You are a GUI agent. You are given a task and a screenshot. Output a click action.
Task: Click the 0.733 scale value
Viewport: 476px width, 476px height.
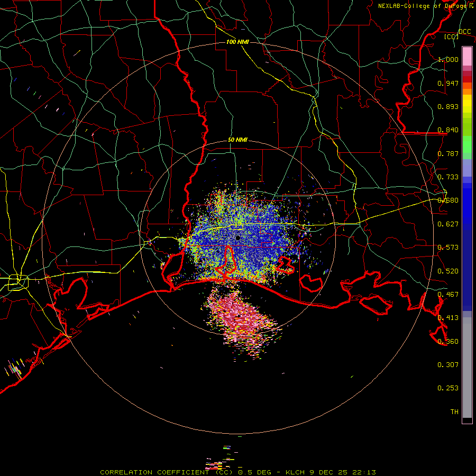point(448,177)
